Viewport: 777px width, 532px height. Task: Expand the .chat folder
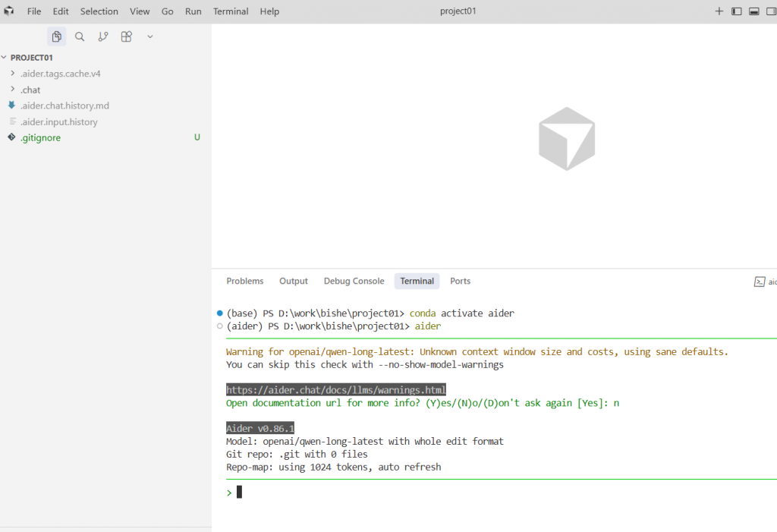[x=30, y=90]
